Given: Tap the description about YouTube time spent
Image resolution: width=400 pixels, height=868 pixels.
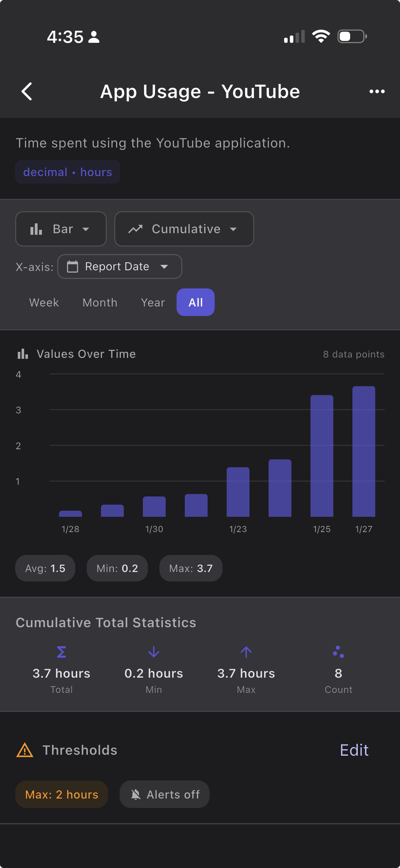Looking at the screenshot, I should tap(153, 143).
